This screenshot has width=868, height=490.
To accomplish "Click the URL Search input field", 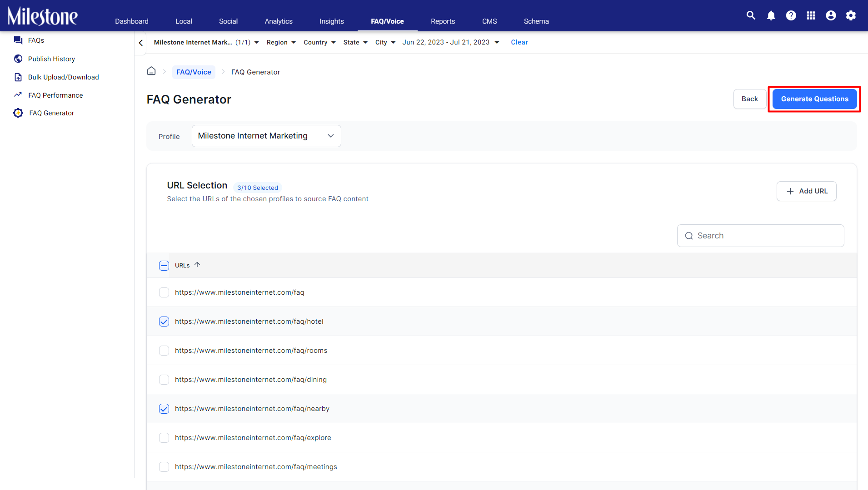I will pyautogui.click(x=760, y=236).
